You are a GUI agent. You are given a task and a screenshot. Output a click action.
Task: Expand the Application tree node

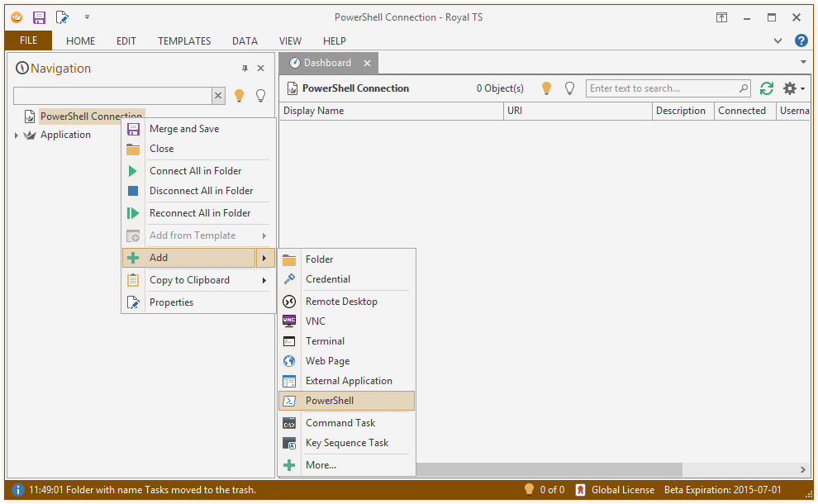[17, 136]
